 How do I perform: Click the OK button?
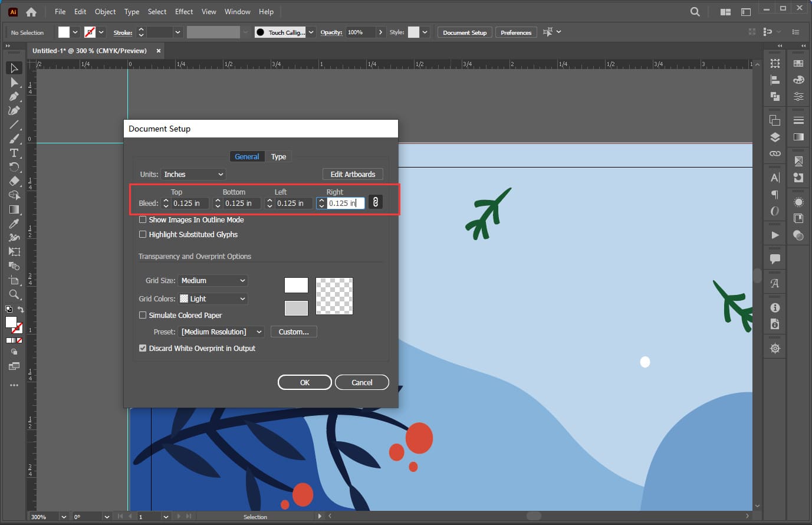pyautogui.click(x=305, y=382)
